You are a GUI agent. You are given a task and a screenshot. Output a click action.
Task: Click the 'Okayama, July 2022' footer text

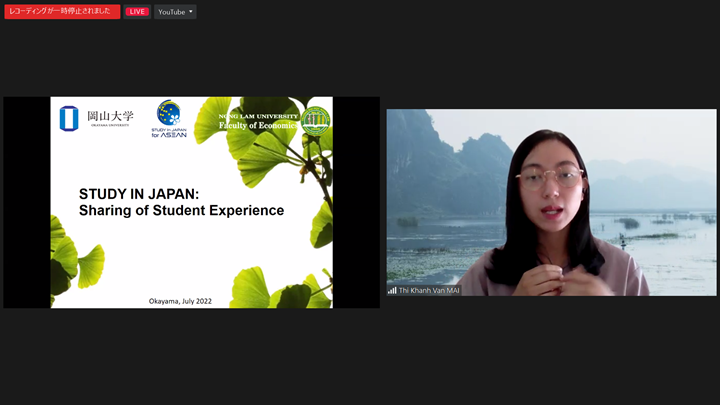pos(180,301)
